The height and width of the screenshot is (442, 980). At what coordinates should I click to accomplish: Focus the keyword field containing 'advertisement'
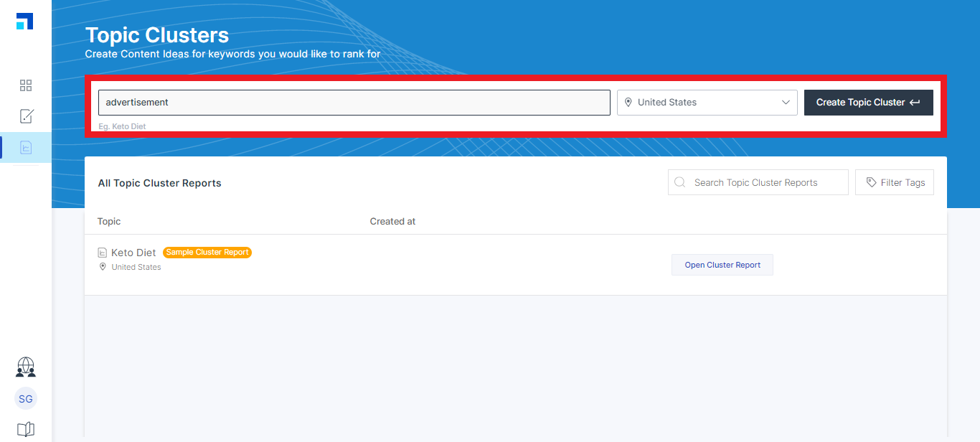[x=354, y=103]
